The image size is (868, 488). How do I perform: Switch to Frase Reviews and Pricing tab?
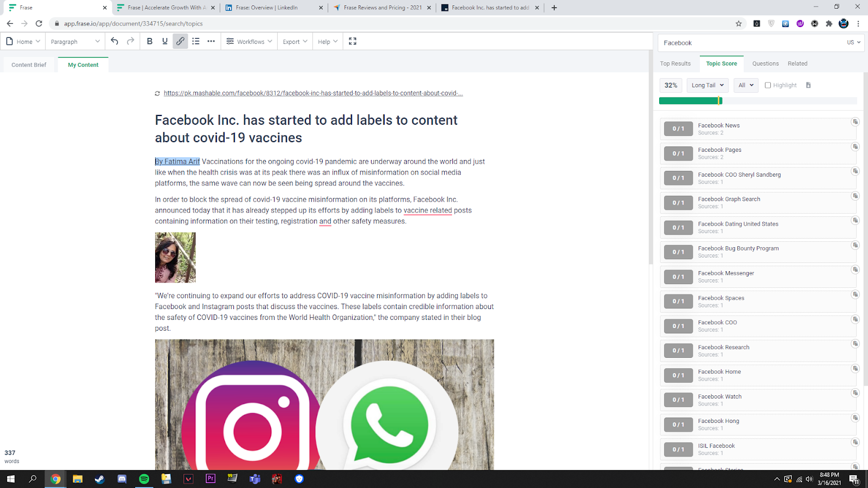[x=382, y=8]
